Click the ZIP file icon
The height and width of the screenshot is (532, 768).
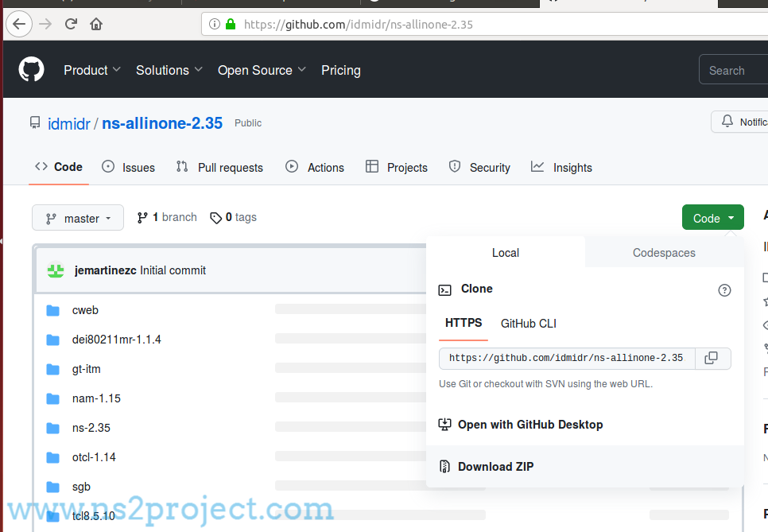coord(444,466)
